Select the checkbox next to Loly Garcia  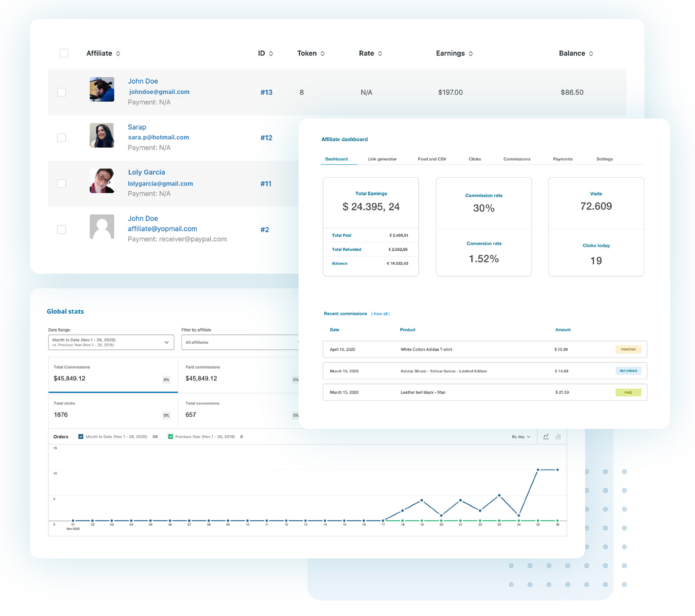tap(61, 183)
